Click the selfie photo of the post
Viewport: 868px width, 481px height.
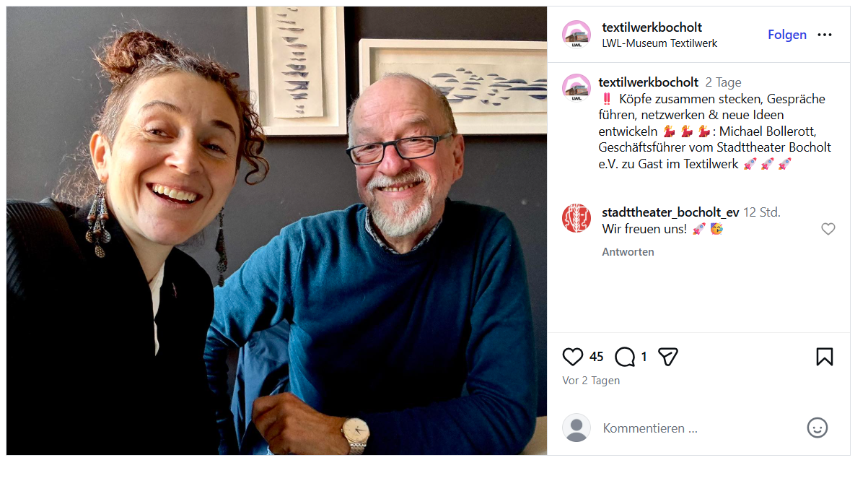[x=277, y=231]
